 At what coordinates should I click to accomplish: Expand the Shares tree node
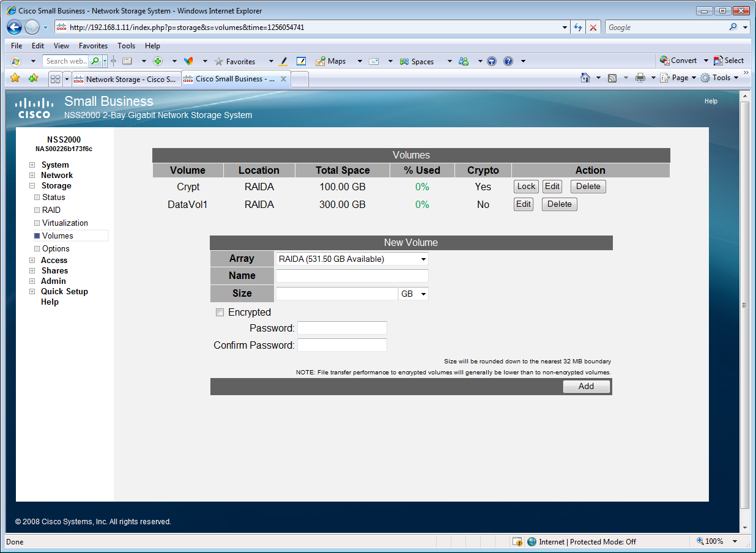click(x=32, y=271)
